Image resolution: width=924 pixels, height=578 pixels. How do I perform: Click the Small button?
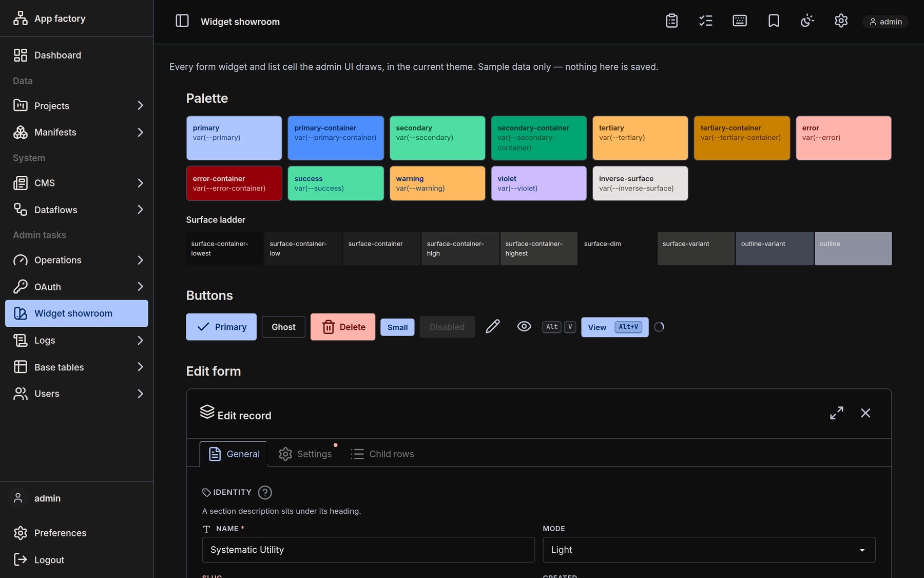tap(397, 327)
